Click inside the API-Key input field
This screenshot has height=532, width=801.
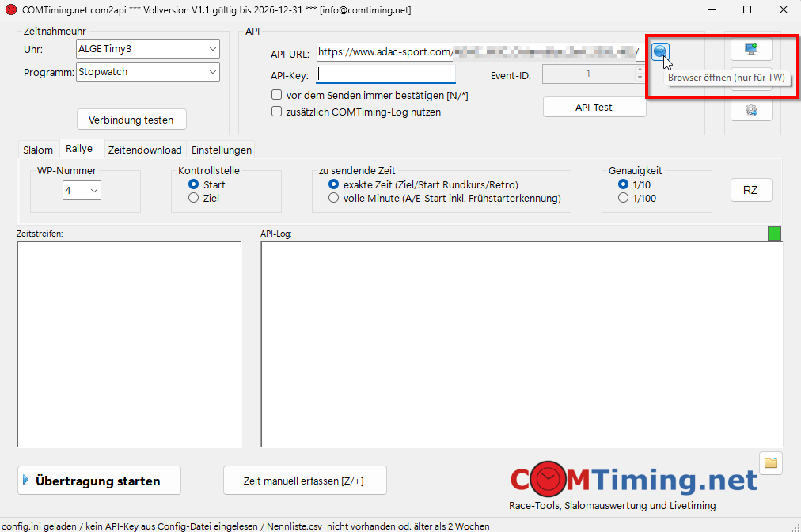point(385,73)
